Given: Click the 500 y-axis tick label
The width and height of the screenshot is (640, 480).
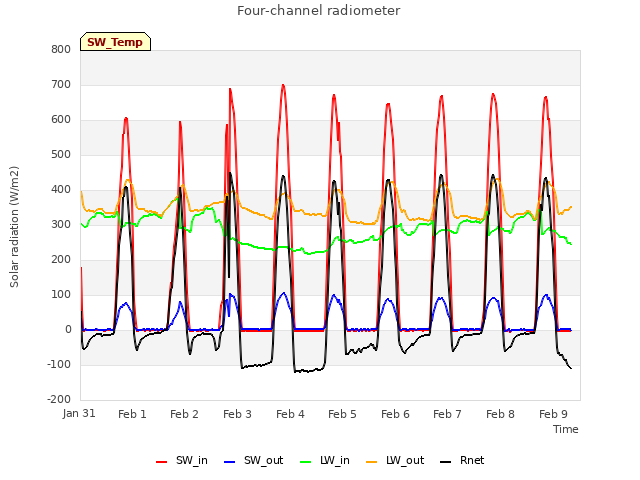Looking at the screenshot, I should click(x=61, y=155).
